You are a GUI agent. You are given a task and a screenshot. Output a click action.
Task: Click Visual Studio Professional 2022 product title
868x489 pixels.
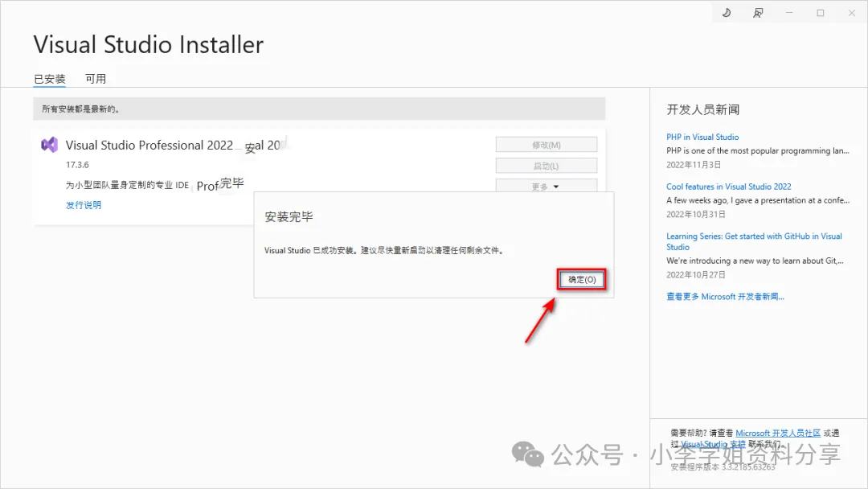click(149, 145)
